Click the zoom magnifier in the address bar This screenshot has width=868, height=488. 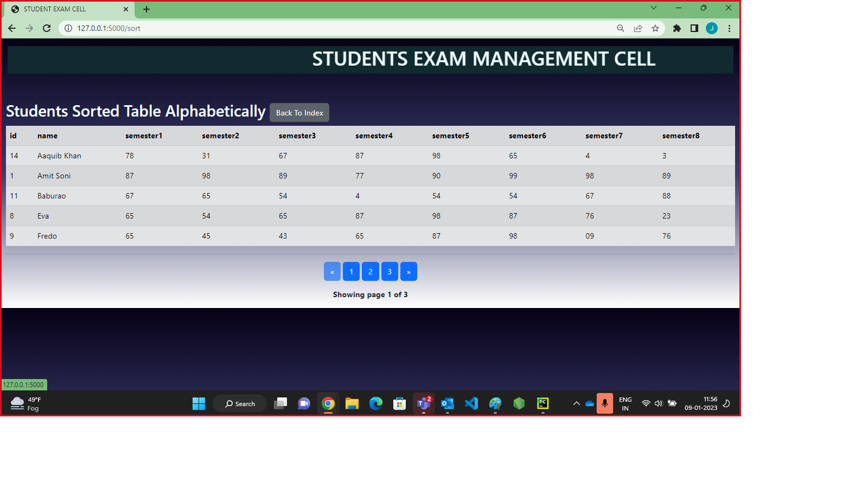[620, 28]
